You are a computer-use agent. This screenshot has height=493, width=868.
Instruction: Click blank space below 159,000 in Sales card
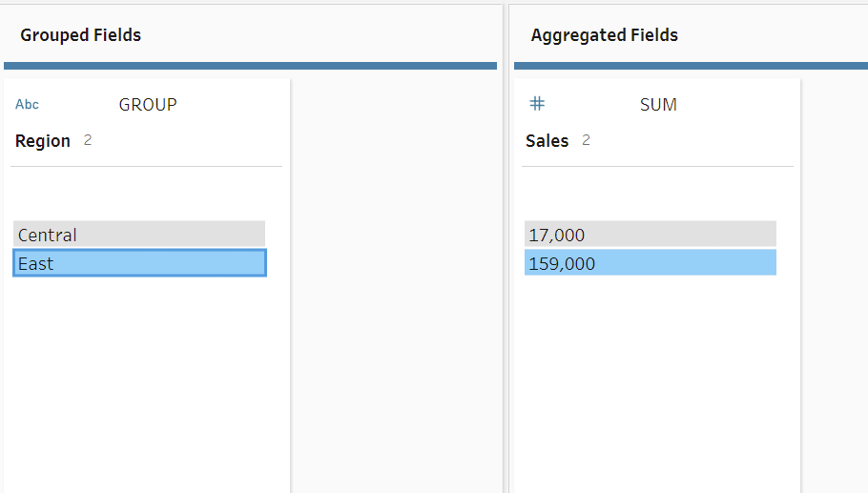point(656,381)
